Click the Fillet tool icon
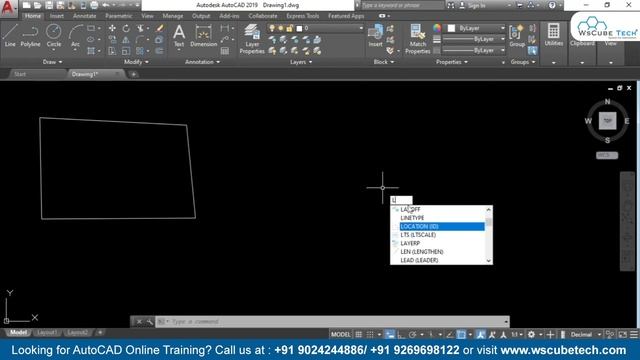This screenshot has height=360, width=640. [140, 40]
